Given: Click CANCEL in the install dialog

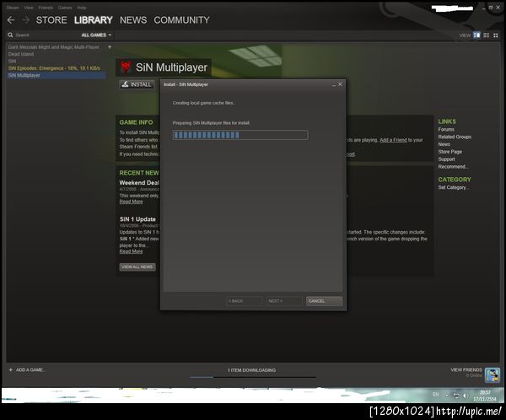Looking at the screenshot, I should point(324,301).
